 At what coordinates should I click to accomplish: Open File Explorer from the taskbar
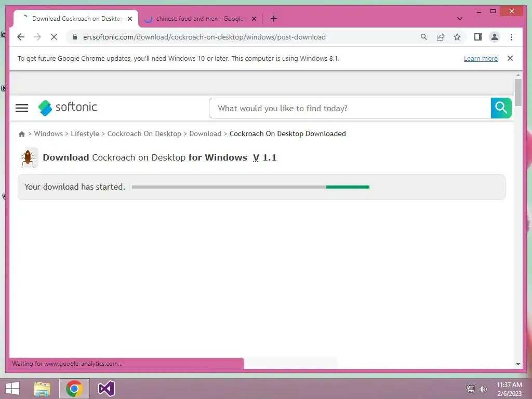pos(42,389)
